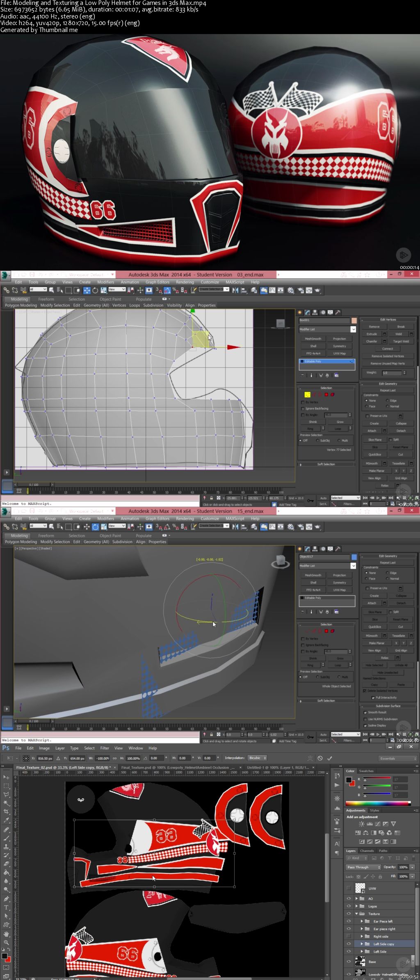
Task: Open Pass Through blend mode dropdown
Action: (x=363, y=867)
